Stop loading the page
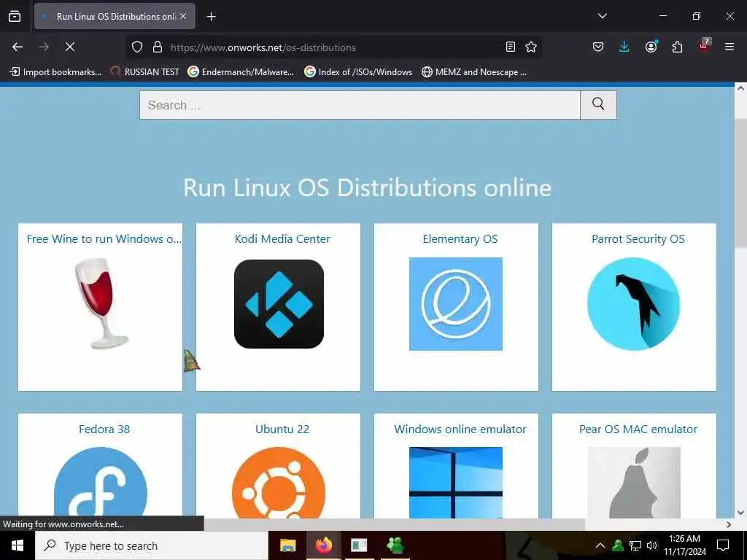 click(69, 47)
